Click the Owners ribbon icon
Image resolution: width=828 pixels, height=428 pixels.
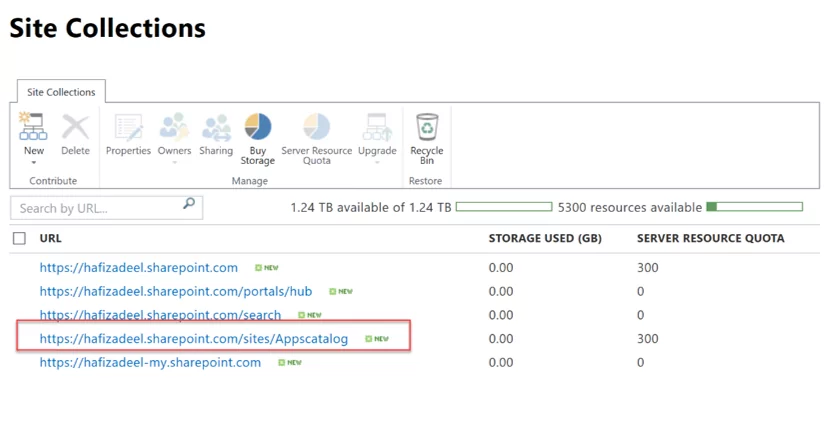click(174, 127)
